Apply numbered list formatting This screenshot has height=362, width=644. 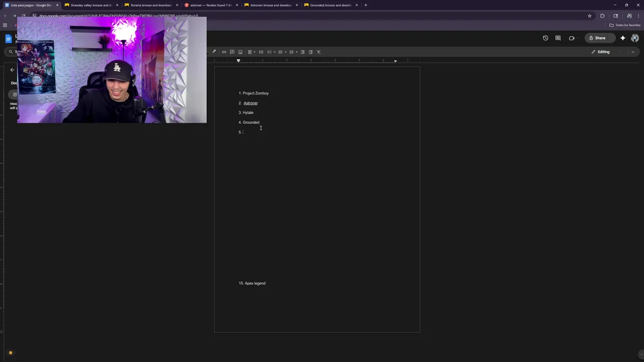pyautogui.click(x=291, y=52)
